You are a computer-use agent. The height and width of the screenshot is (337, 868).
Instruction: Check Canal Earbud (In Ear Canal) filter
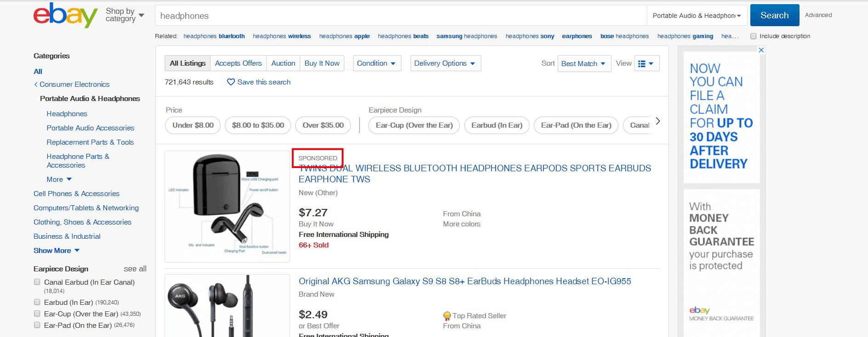37,282
